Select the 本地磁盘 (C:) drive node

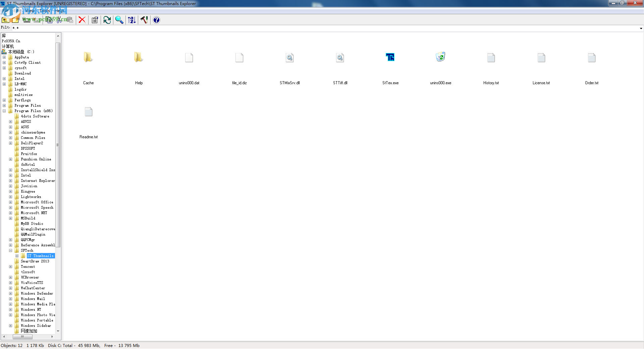tap(21, 52)
